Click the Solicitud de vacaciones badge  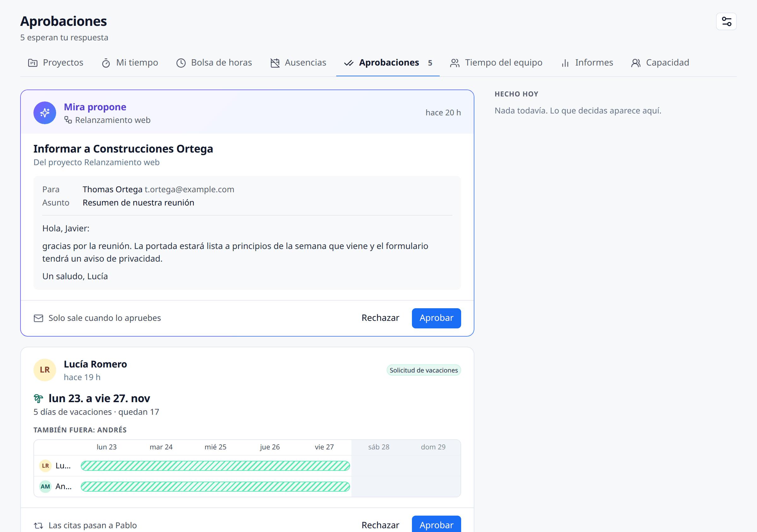(424, 370)
